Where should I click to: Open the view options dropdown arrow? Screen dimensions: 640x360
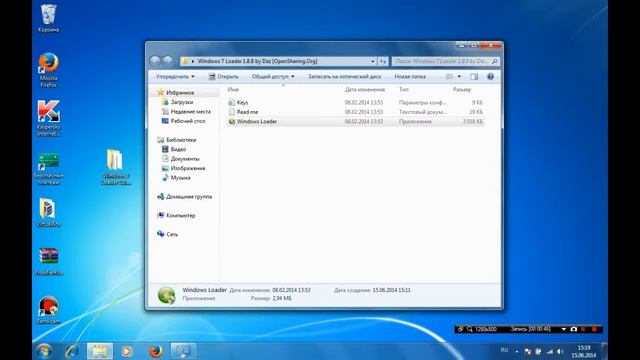459,76
